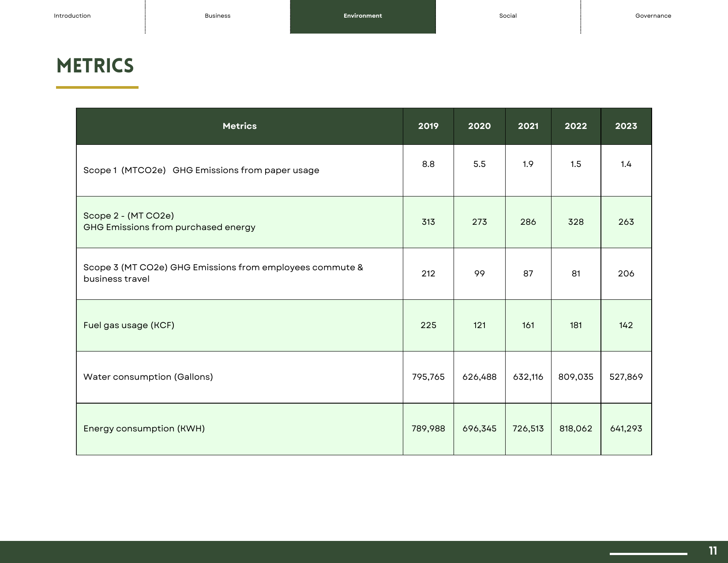Select water consumption value 809,035
728x563 pixels.
576,377
